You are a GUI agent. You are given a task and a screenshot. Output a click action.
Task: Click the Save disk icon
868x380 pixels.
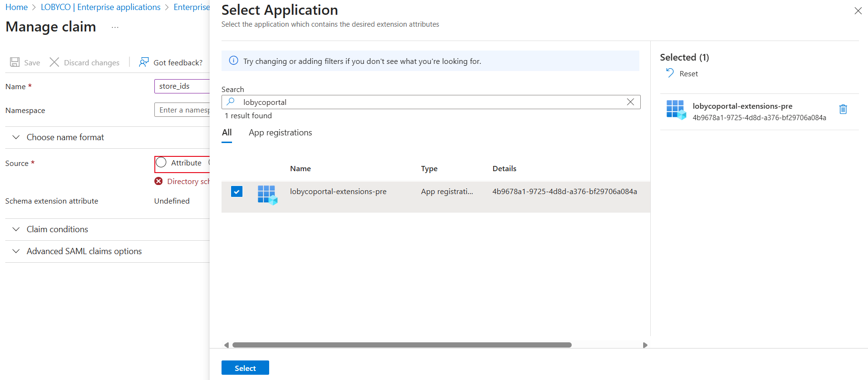pyautogui.click(x=15, y=62)
